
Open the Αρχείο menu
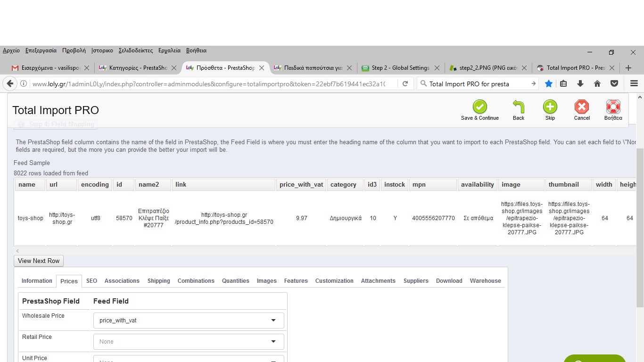pyautogui.click(x=11, y=50)
